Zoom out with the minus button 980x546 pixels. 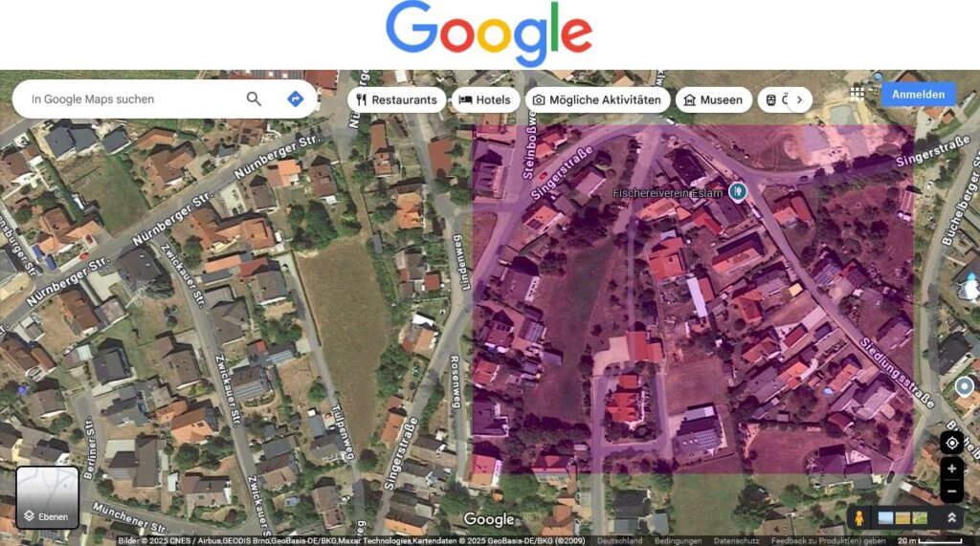click(x=952, y=491)
